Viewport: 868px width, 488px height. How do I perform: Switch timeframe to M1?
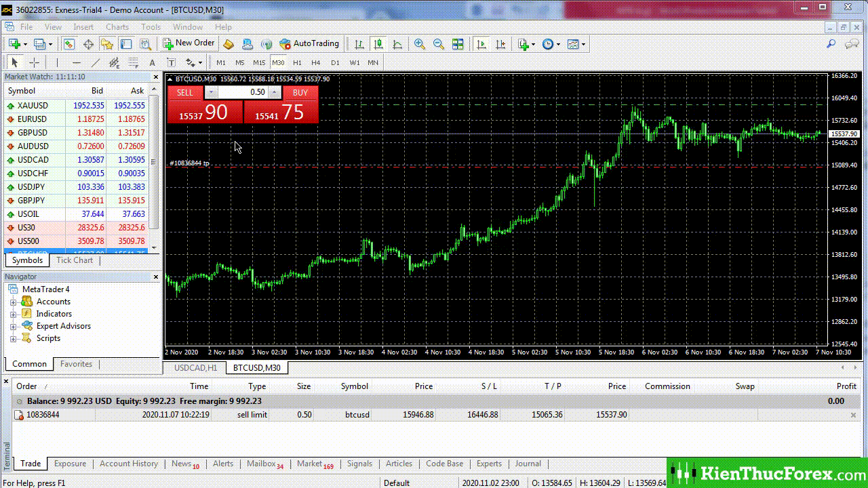pos(221,62)
